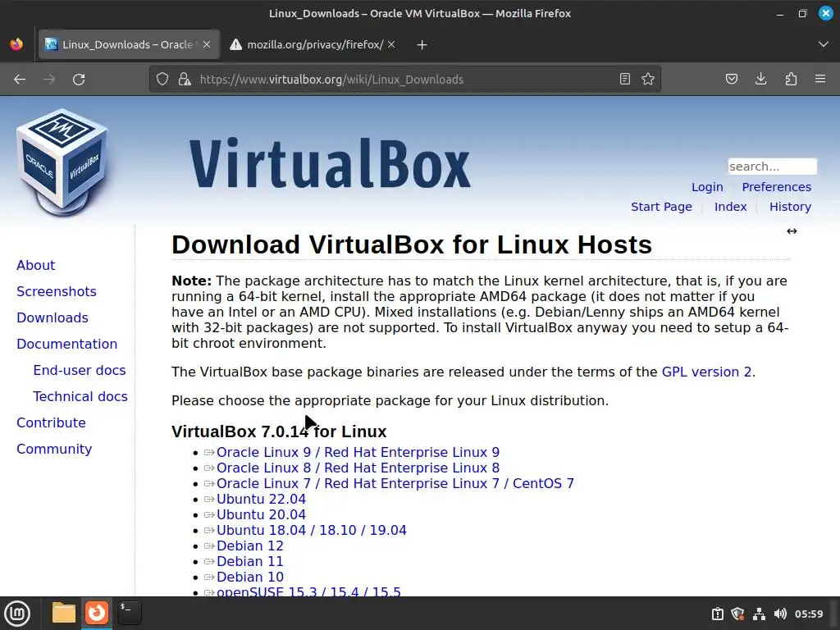Open the list all tabs chevron
Image resolution: width=840 pixels, height=630 pixels.
tap(824, 44)
